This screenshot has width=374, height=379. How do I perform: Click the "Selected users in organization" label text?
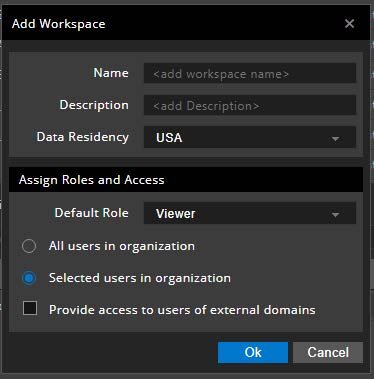pyautogui.click(x=140, y=278)
